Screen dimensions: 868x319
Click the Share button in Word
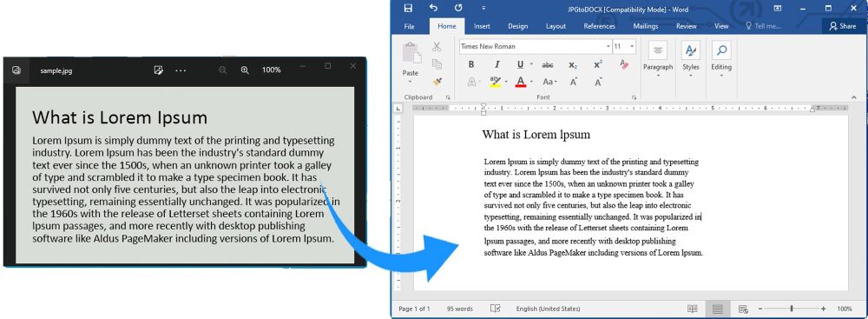click(843, 26)
